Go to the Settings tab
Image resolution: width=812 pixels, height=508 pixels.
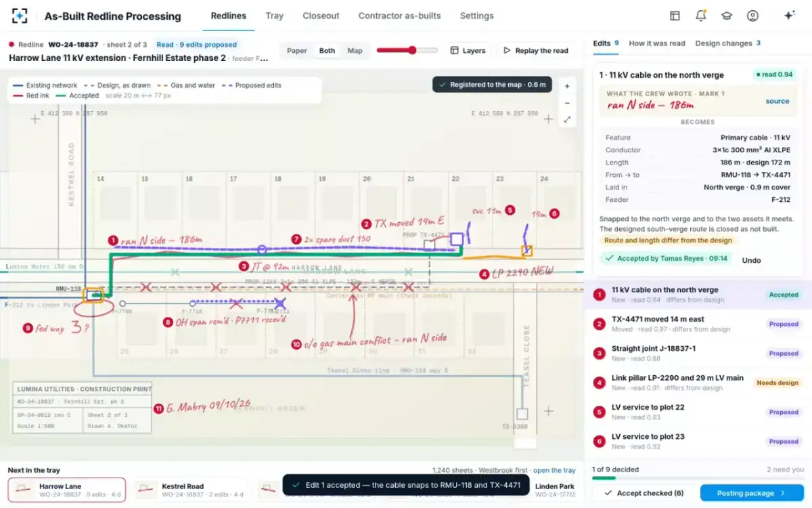477,16
